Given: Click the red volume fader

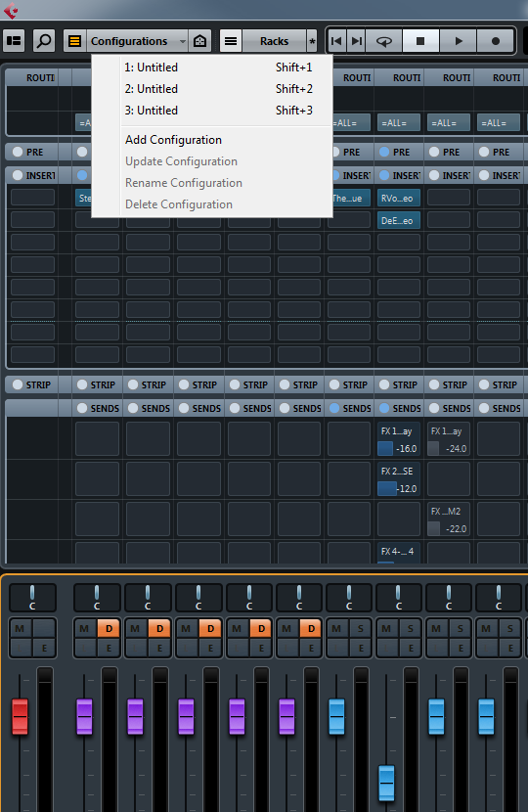Looking at the screenshot, I should coord(20,717).
